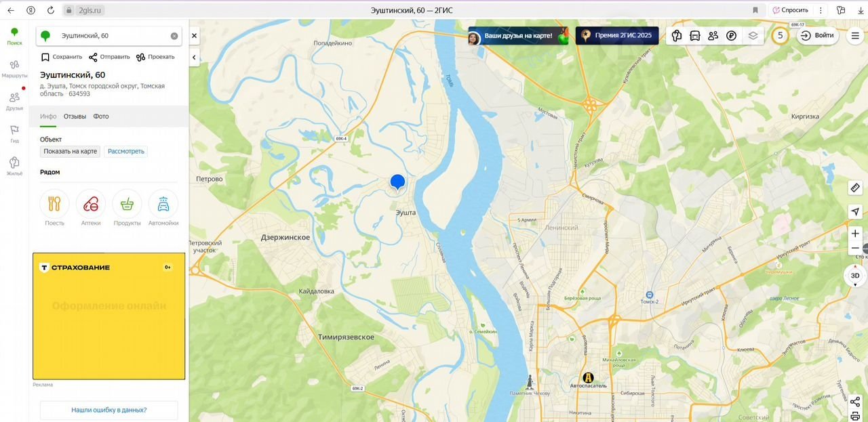Open the hamburger main menu
This screenshot has width=868, height=422.
(855, 36)
